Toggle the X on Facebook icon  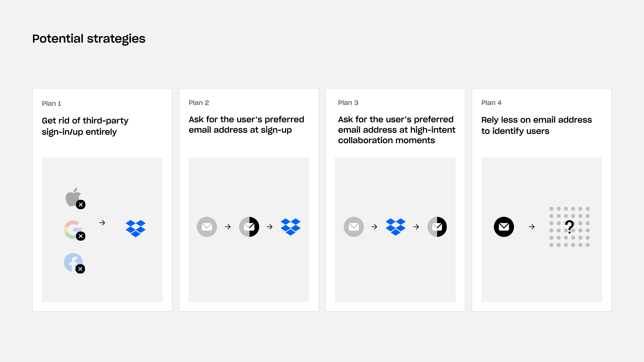pos(80,269)
